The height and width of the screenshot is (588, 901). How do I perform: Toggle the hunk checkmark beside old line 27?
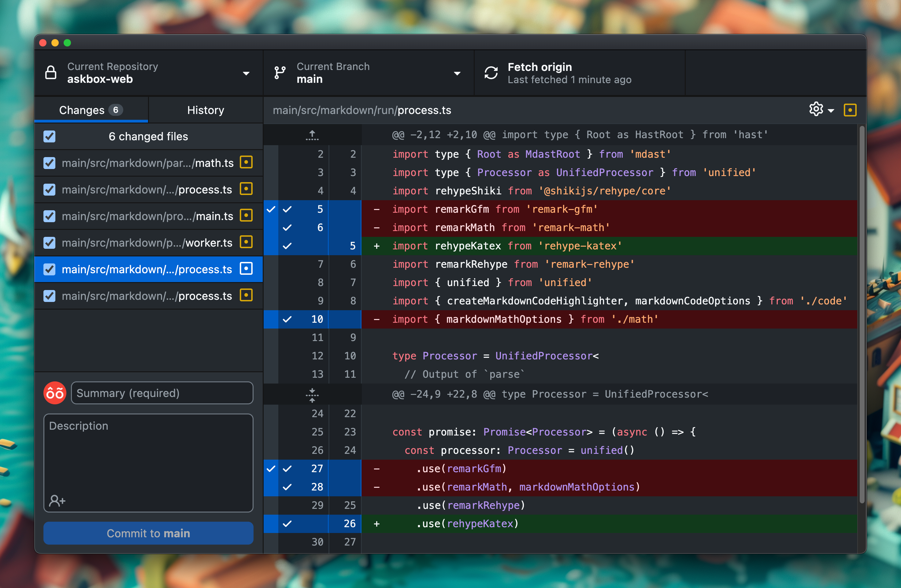[x=271, y=469]
